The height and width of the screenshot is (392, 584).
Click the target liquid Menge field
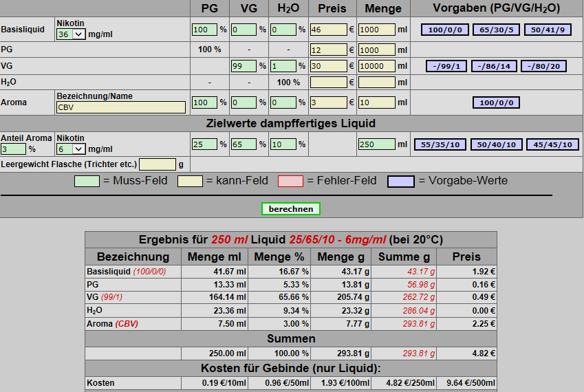(x=376, y=144)
